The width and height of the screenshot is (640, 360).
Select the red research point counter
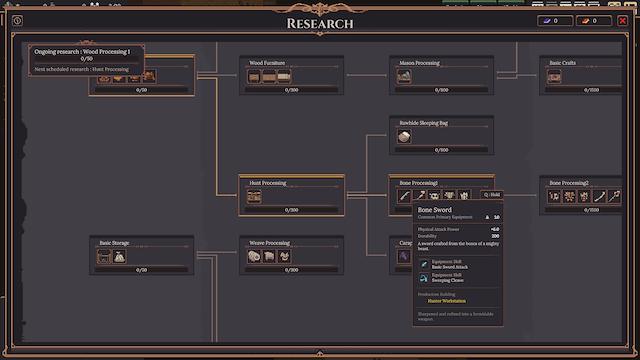tap(593, 21)
